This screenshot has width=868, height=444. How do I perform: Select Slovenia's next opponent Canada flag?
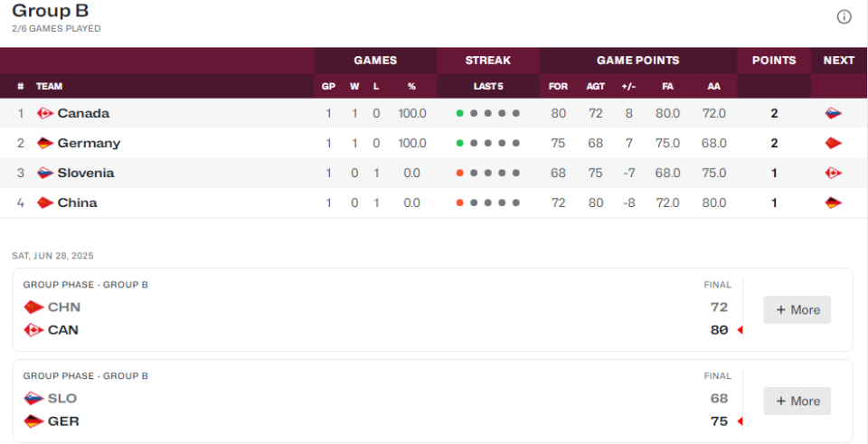[833, 174]
